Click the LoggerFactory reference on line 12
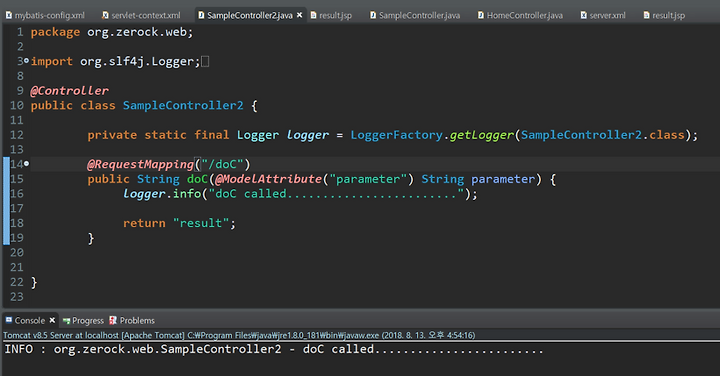 coord(396,135)
